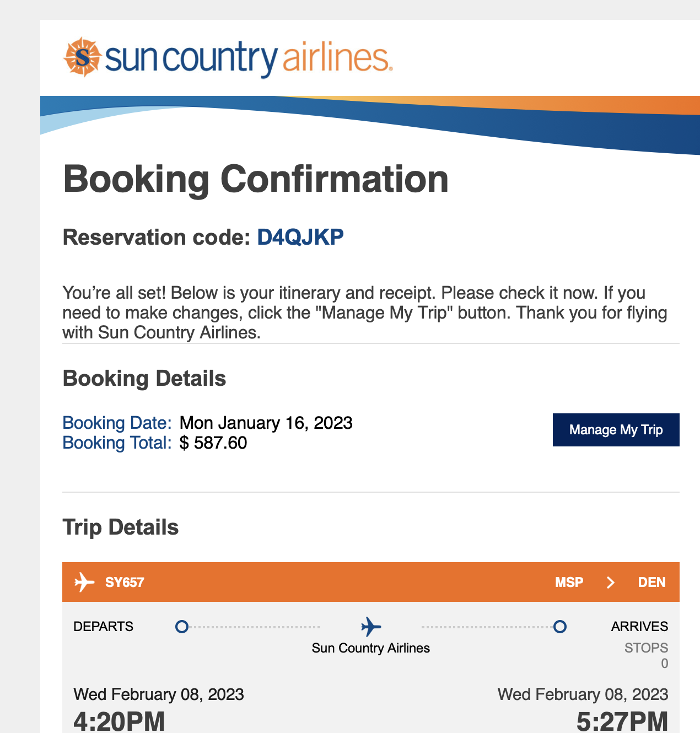700x733 pixels.
Task: Click the blue airplane icon above Sun Country Airlines
Action: [x=371, y=627]
